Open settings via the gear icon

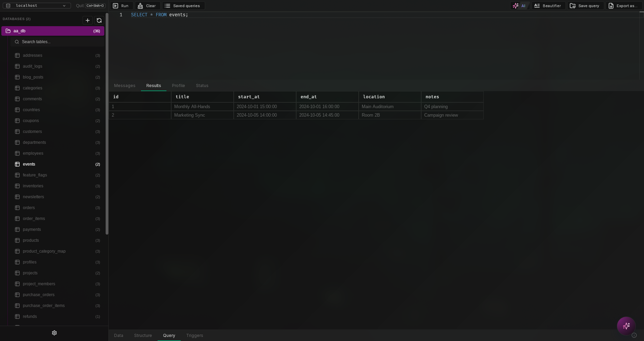click(54, 333)
